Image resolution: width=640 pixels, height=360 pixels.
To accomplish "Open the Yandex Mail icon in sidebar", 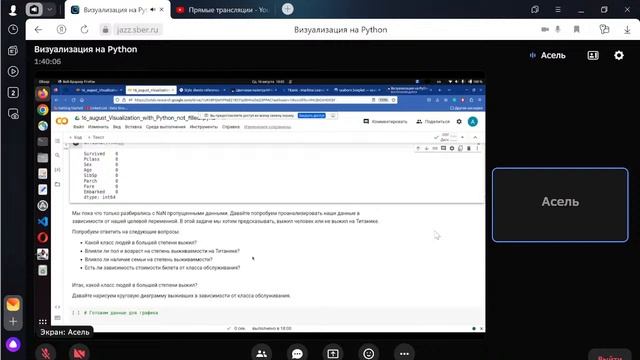I will (13, 304).
